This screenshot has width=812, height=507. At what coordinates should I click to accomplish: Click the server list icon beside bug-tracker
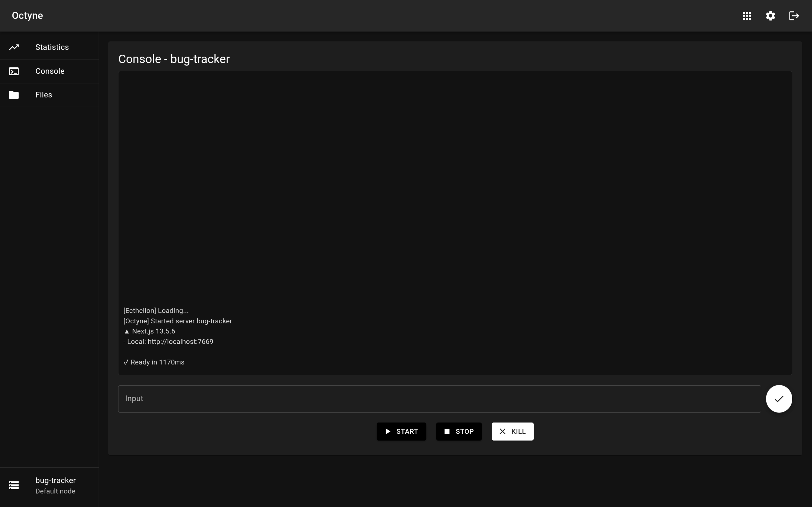14,485
